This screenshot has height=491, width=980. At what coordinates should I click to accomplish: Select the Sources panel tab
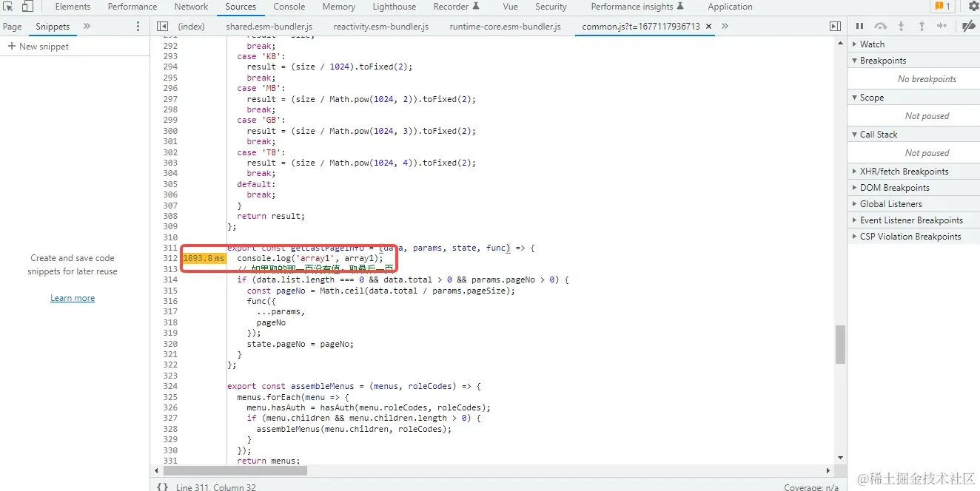point(241,7)
